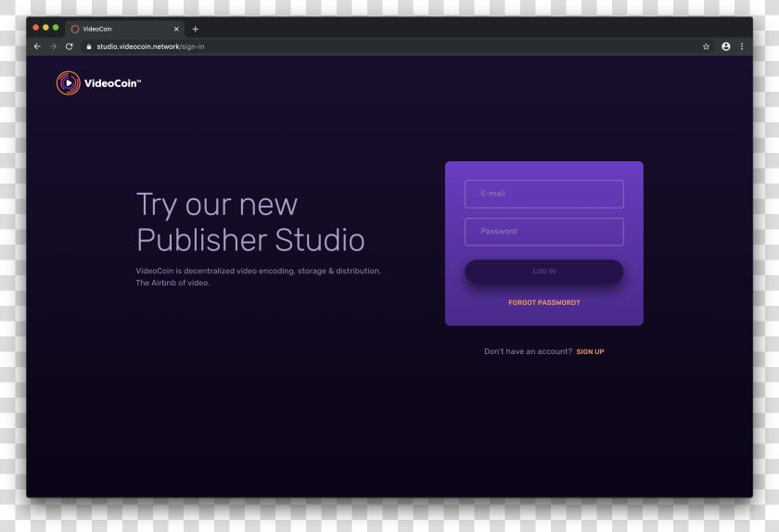Click "Don't have an account?" text
Screen dimensions: 779x532
528,351
